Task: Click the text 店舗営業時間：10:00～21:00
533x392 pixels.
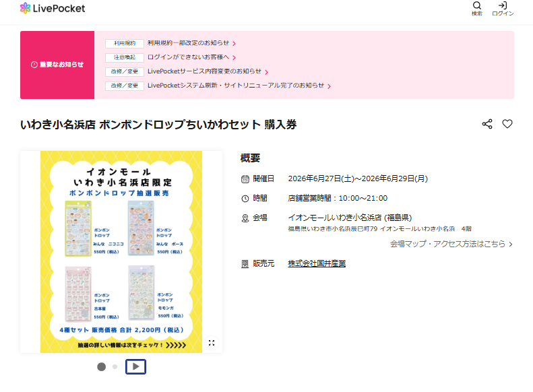Action: 338,198
